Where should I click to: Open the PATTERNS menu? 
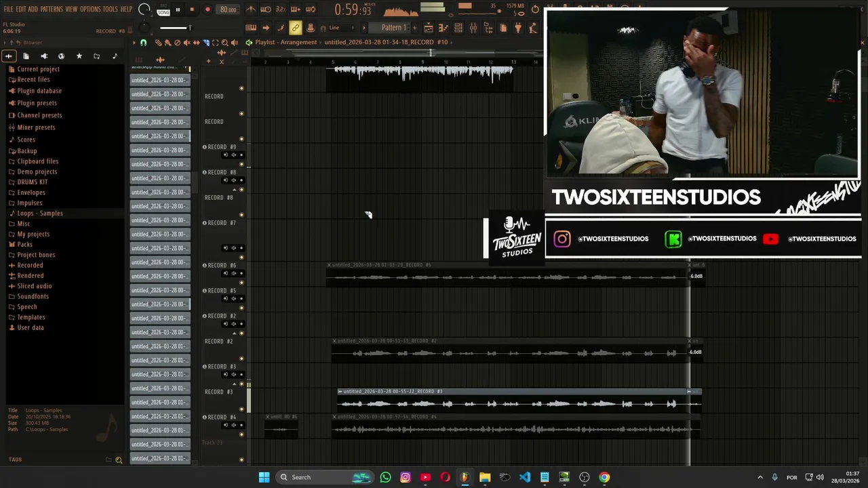tap(52, 9)
